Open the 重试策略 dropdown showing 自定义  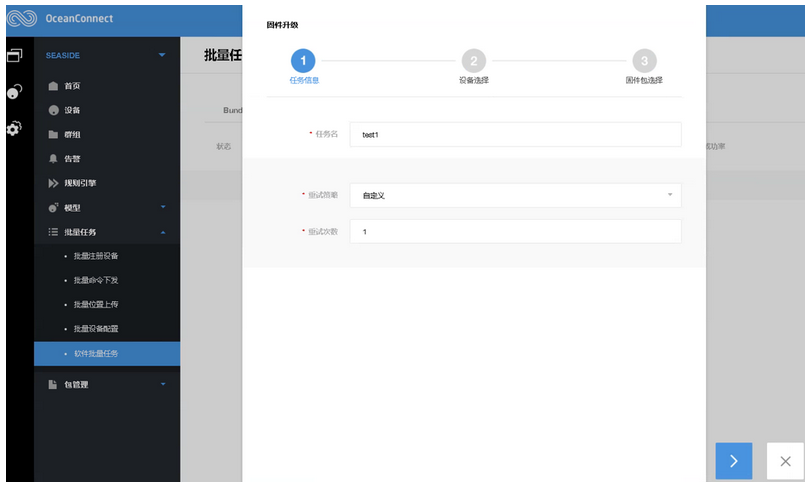click(x=515, y=195)
